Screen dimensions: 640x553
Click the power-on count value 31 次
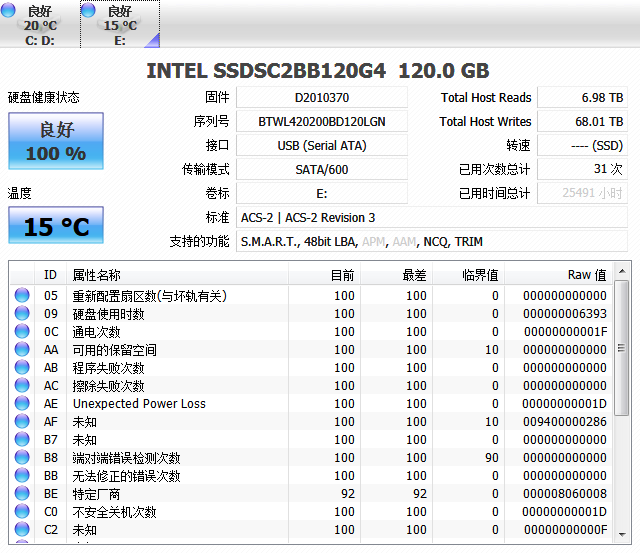(582, 169)
